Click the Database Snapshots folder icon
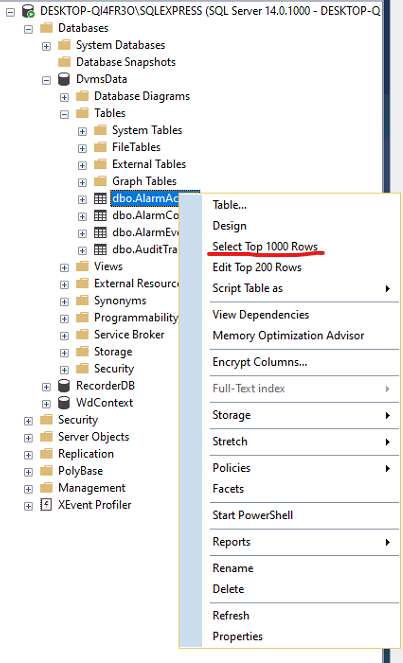Screen dimensions: 403x663 (x=64, y=62)
